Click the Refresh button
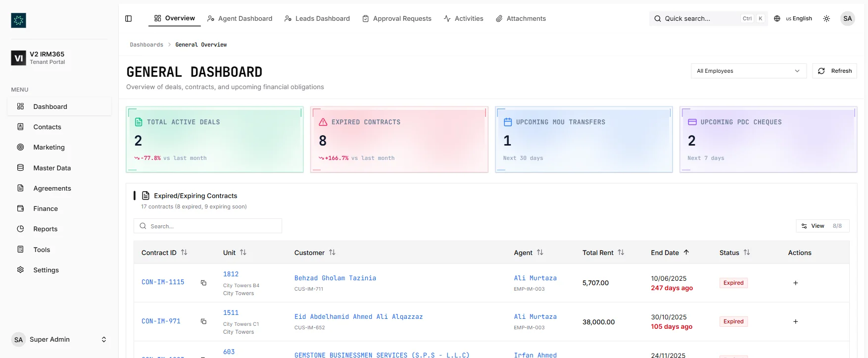This screenshot has width=868, height=358. click(834, 71)
